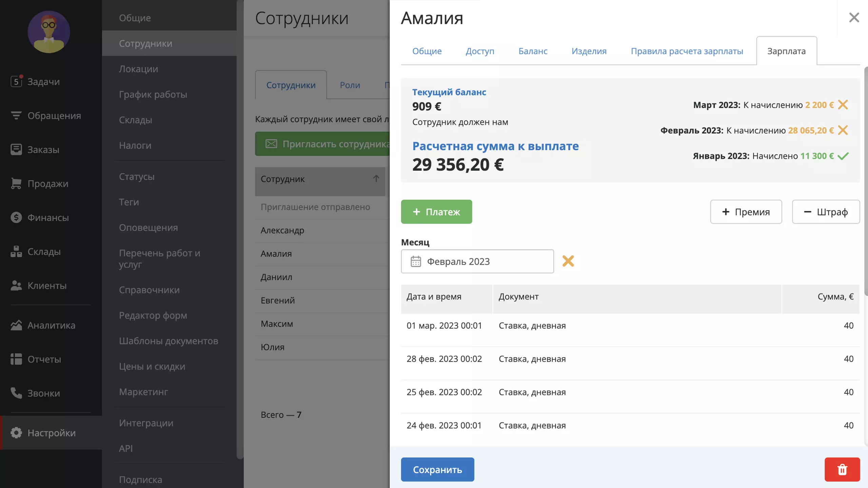
Task: Click the Аналитика chart icon
Action: point(16,325)
